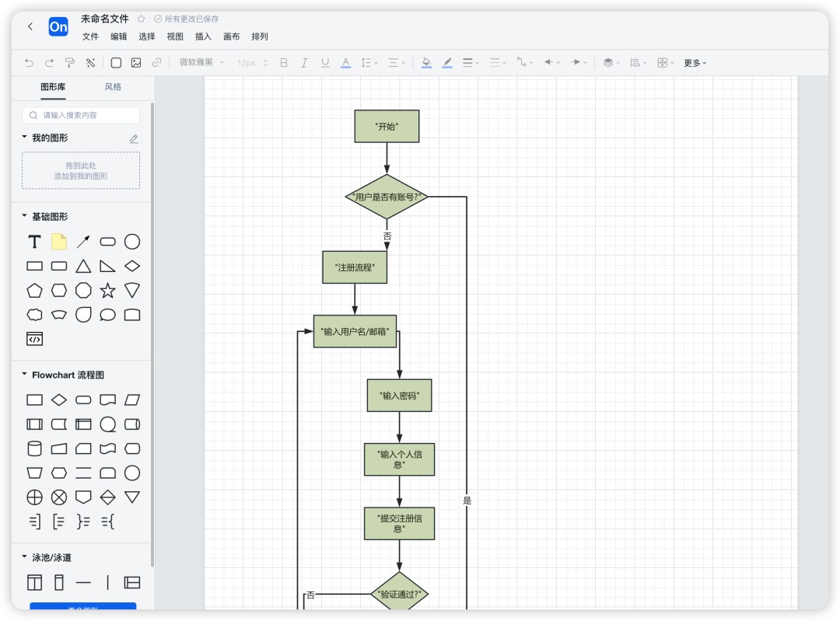
Task: Click the redo arrow icon
Action: (49, 63)
